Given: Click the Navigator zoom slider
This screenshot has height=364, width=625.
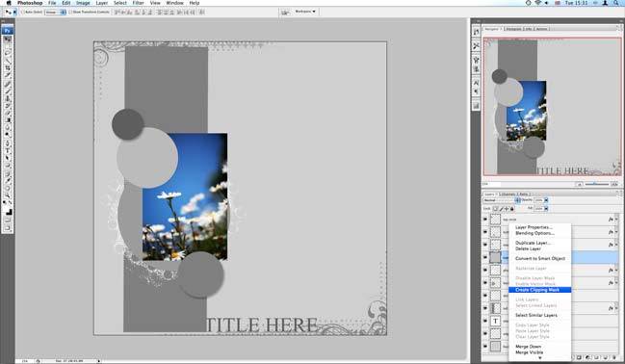Looking at the screenshot, I should pos(597,184).
